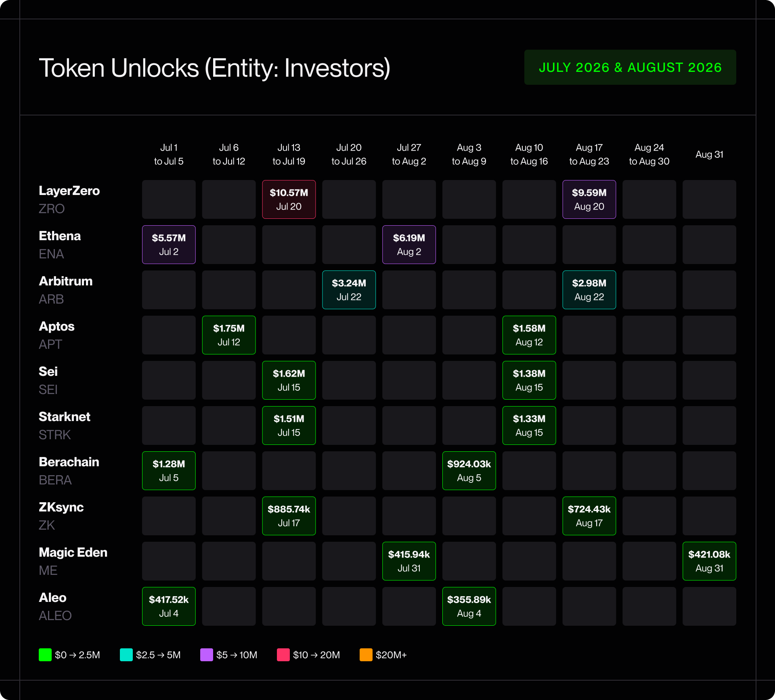Click the Jul 27 to Aug 2 column header
Viewport: 775px width, 700px height.
tap(409, 154)
